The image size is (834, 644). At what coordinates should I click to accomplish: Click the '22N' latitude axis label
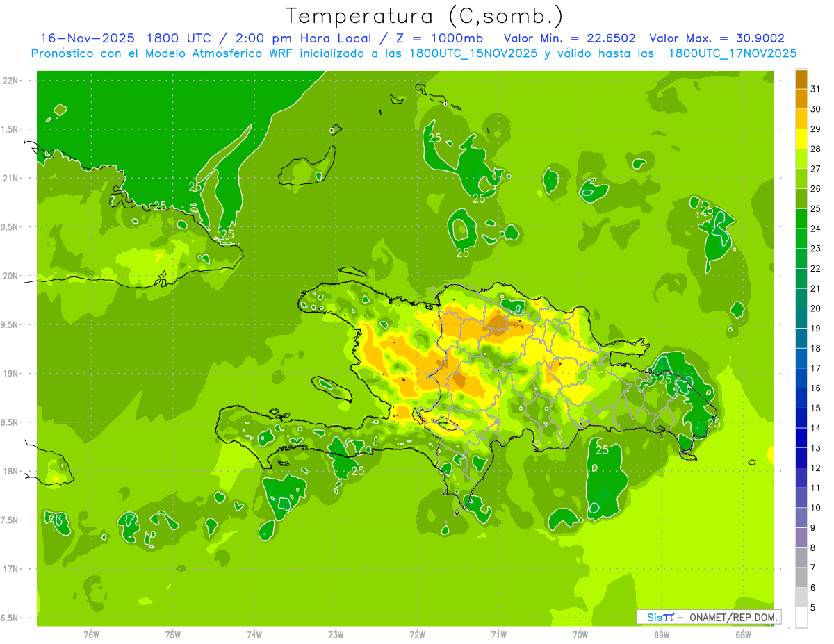[x=10, y=81]
